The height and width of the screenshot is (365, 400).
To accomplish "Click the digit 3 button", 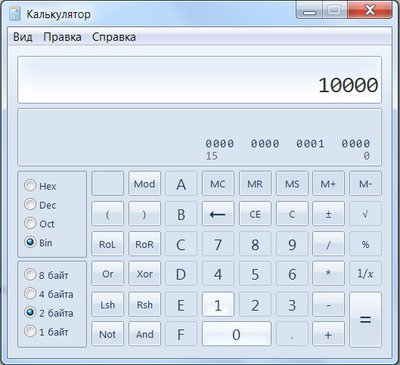I will pyautogui.click(x=292, y=305).
